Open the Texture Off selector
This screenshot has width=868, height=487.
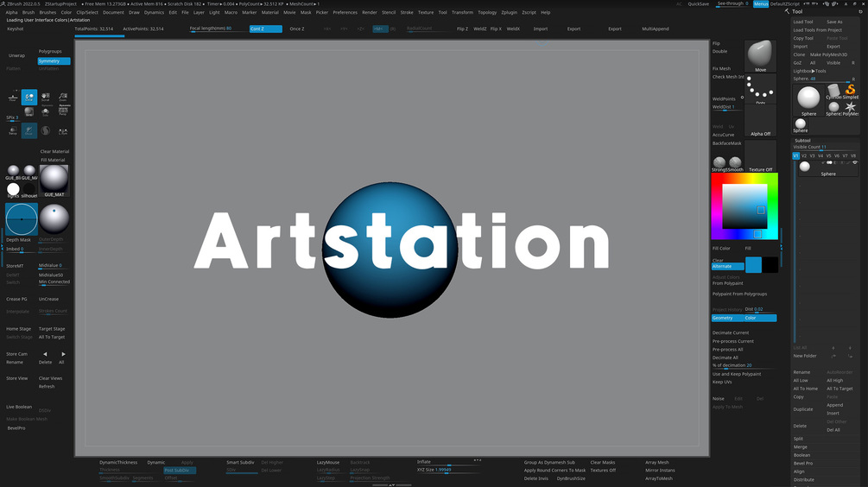(760, 156)
